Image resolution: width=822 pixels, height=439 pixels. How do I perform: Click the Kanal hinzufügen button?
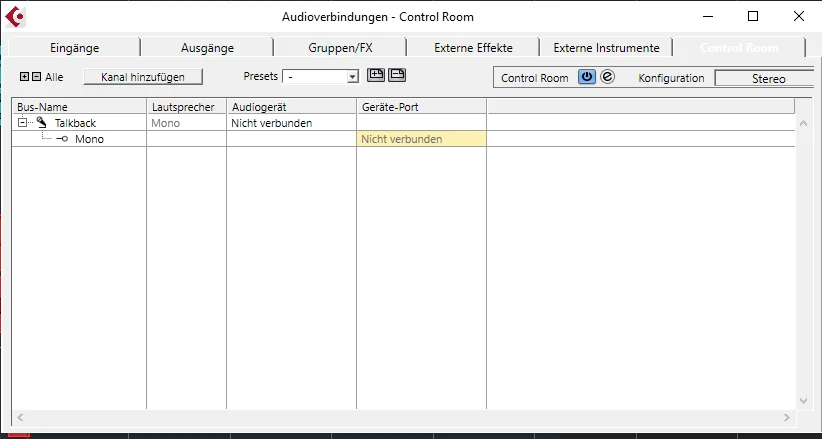pos(143,77)
